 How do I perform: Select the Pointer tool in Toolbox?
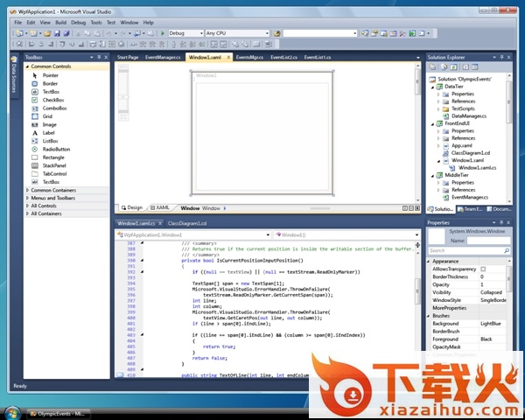(x=50, y=75)
